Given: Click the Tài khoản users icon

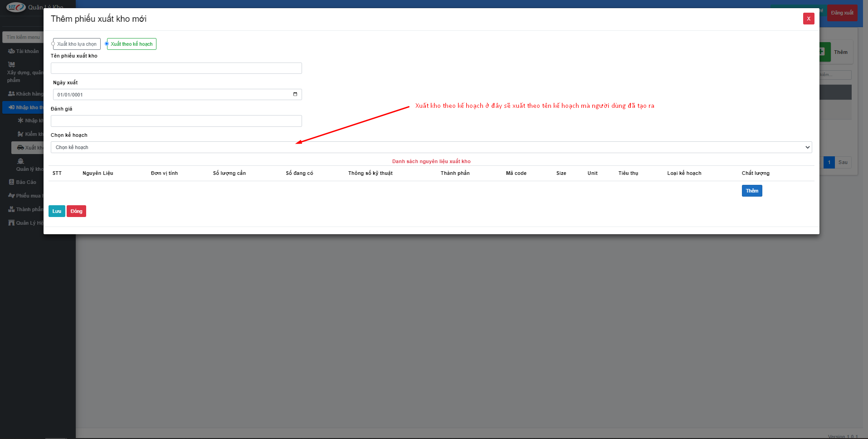Looking at the screenshot, I should 11,51.
